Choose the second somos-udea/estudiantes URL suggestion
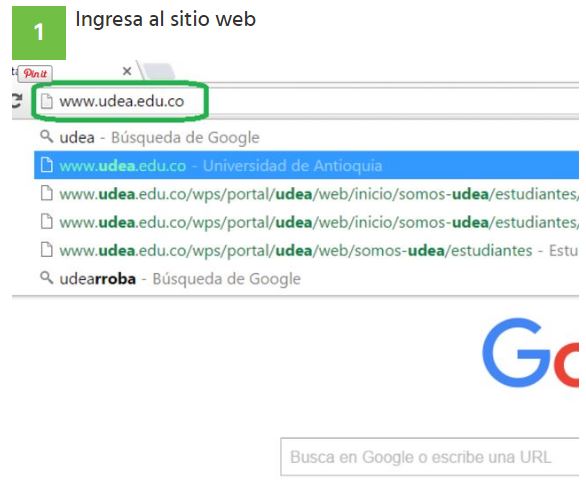The width and height of the screenshot is (586, 489). [306, 222]
